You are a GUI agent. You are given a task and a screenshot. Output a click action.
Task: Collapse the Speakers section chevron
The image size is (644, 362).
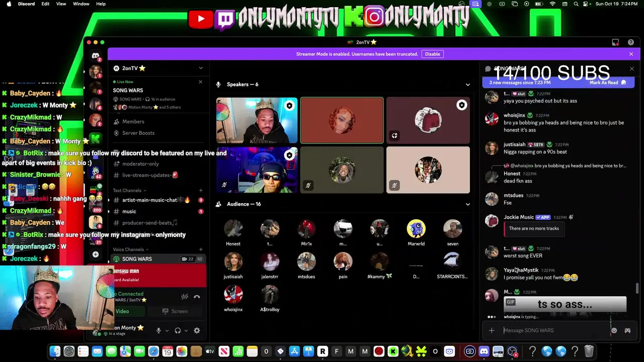click(467, 84)
